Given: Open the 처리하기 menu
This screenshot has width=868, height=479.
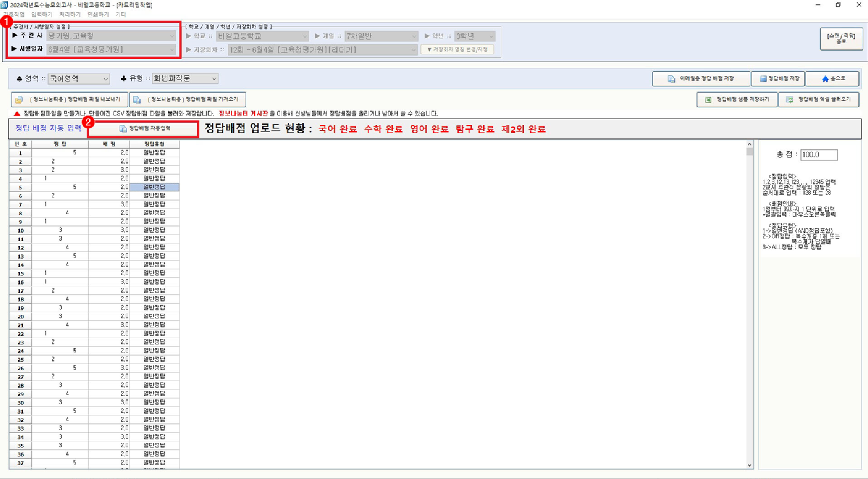Looking at the screenshot, I should [x=70, y=14].
